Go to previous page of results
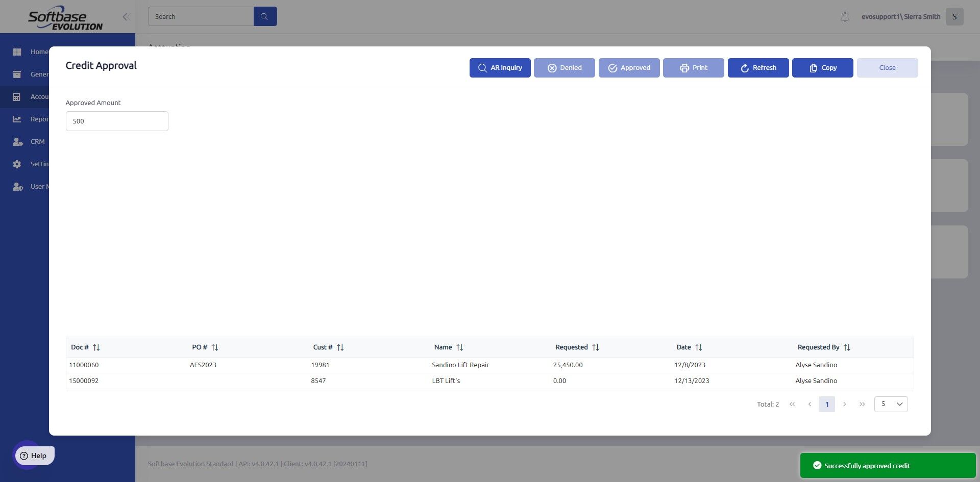Viewport: 980px width, 482px height. 810,404
